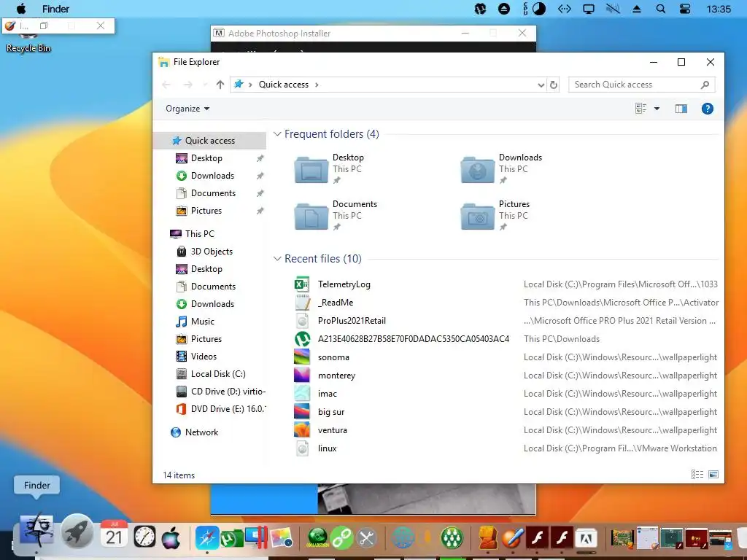
Task: Click pin icon next to sidebar Documents
Action: click(x=260, y=193)
